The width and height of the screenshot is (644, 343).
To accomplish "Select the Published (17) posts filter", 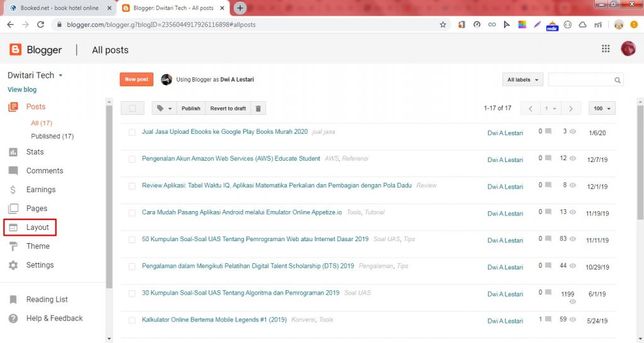I will [x=53, y=136].
